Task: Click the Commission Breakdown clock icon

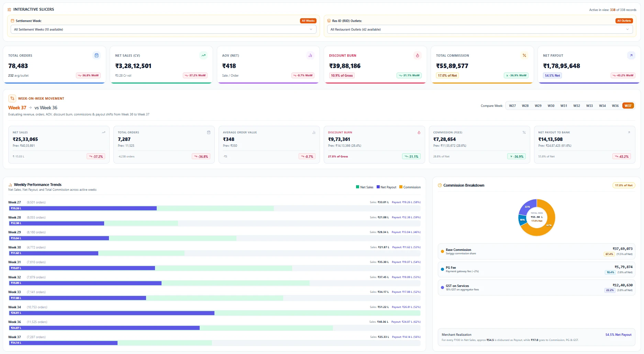Action: point(440,185)
